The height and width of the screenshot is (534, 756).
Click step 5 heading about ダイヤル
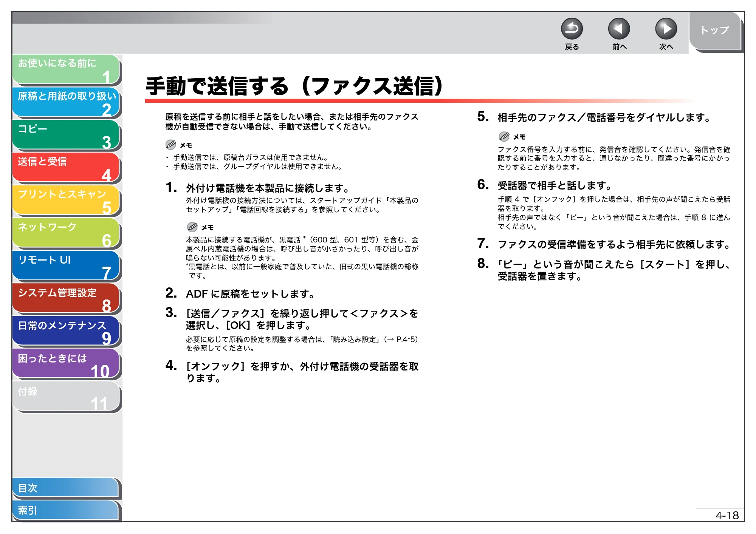[604, 118]
